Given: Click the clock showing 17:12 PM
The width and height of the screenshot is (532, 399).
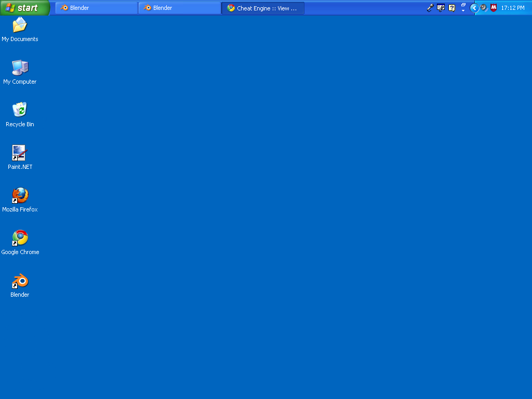Looking at the screenshot, I should [513, 7].
